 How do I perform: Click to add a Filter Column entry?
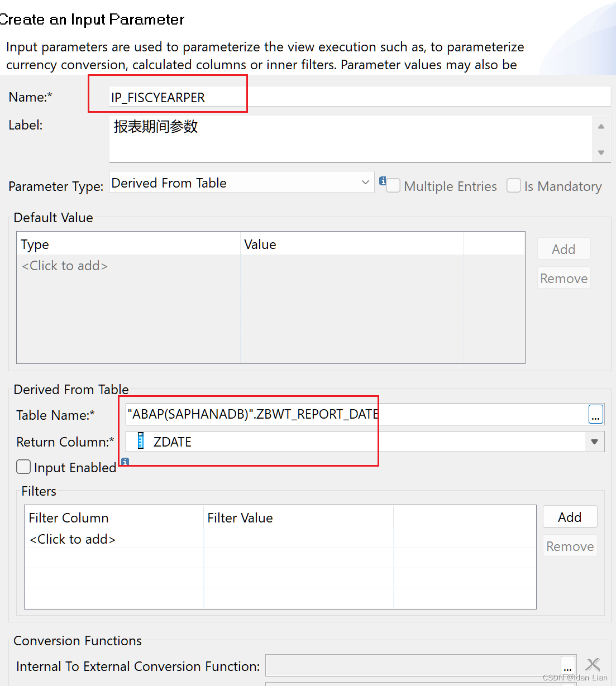pos(72,539)
